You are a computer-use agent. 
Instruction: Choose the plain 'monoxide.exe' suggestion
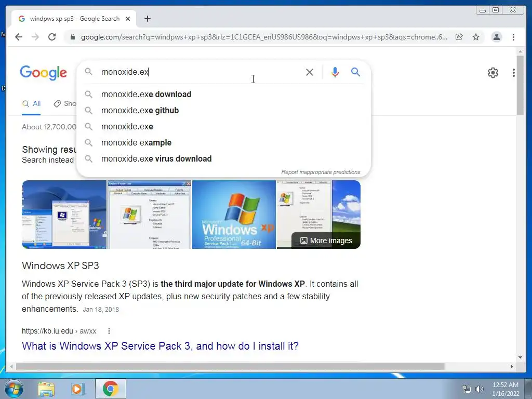pyautogui.click(x=224, y=127)
